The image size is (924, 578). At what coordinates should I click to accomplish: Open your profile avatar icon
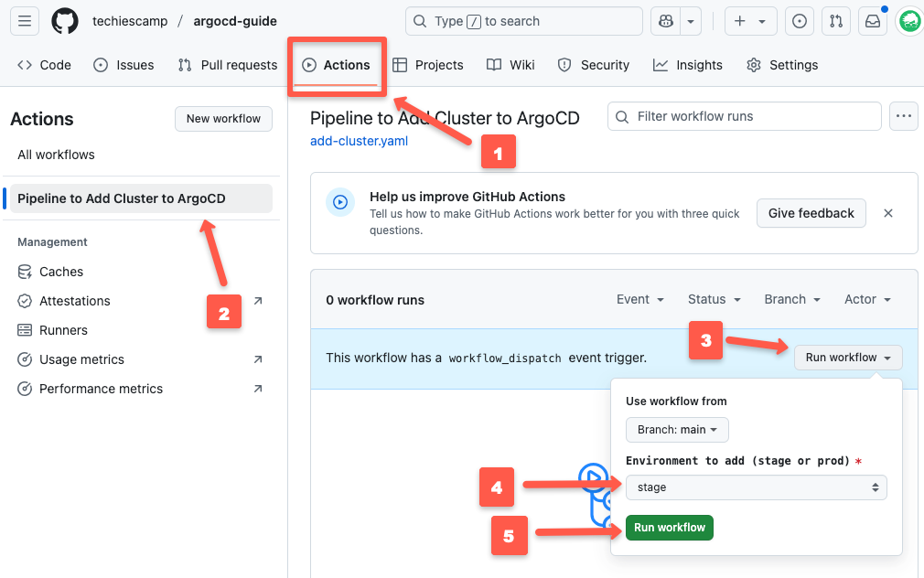pyautogui.click(x=908, y=20)
